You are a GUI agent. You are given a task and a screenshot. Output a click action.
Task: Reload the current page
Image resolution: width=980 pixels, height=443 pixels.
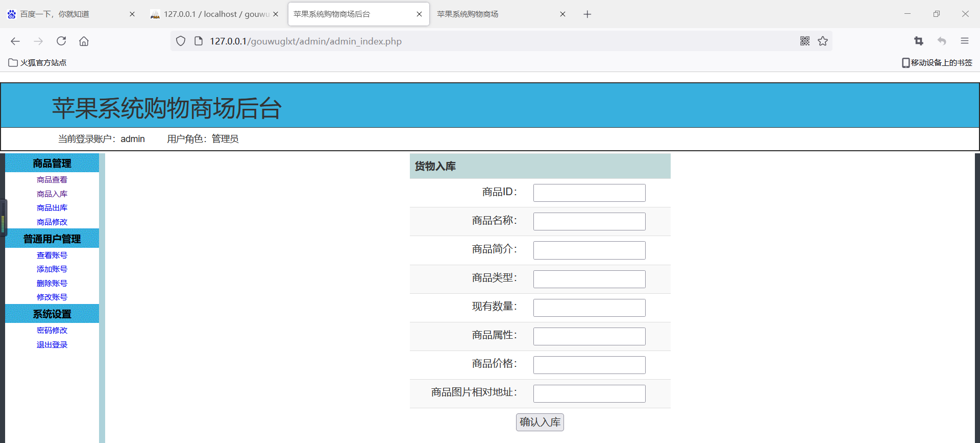point(61,41)
